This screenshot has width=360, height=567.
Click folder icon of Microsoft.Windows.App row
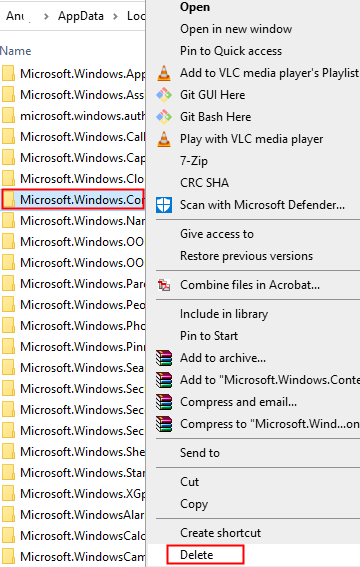(8, 73)
